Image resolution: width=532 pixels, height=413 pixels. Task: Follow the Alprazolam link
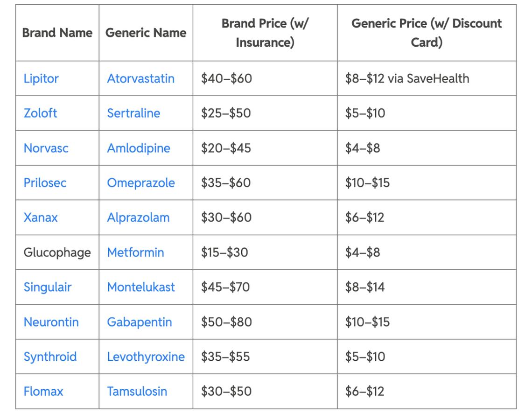tap(138, 218)
